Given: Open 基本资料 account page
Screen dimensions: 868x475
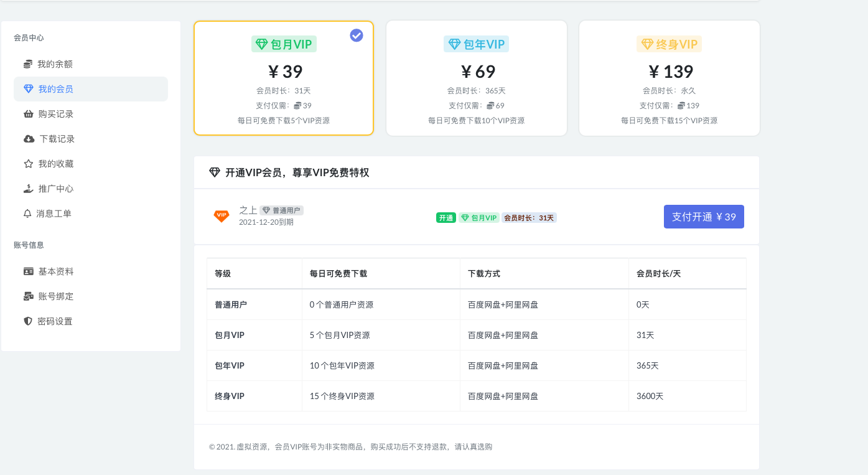Looking at the screenshot, I should coord(91,271).
